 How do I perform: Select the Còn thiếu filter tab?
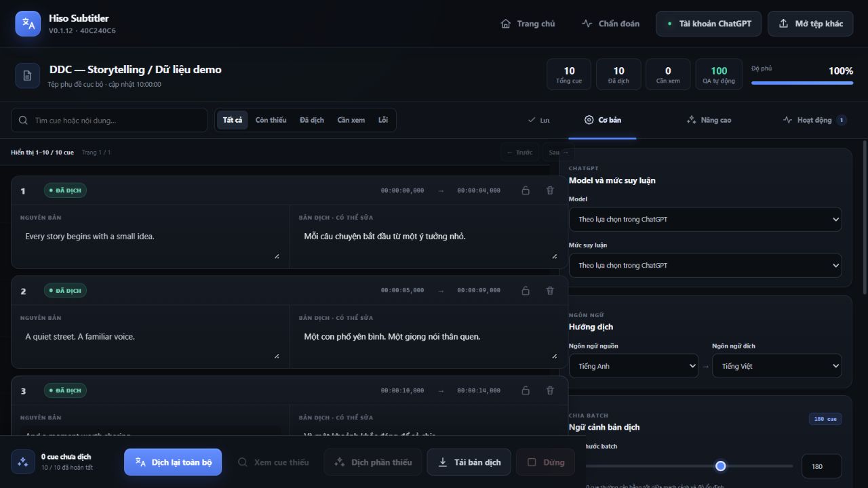(x=271, y=120)
